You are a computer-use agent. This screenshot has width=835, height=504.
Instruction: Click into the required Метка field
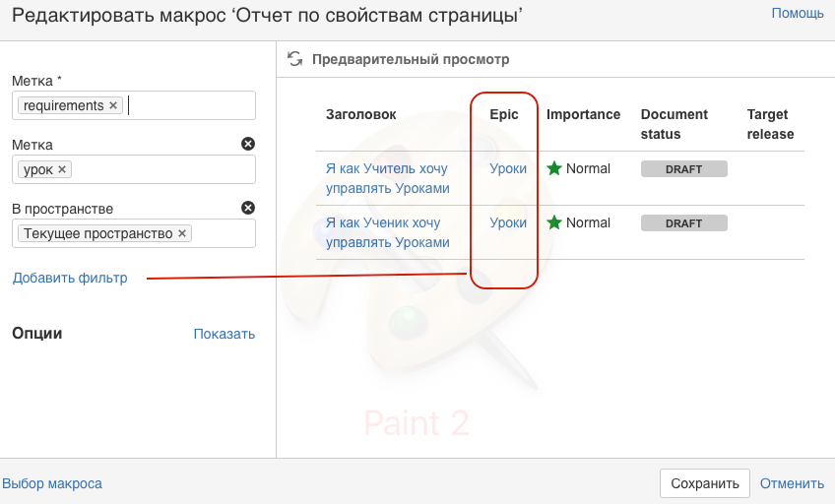pyautogui.click(x=187, y=105)
